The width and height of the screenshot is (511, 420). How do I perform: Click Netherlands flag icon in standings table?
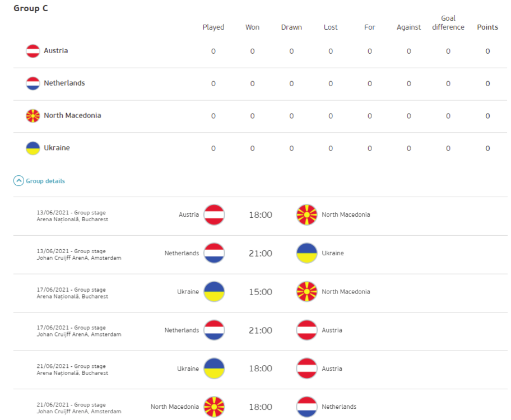(x=33, y=83)
